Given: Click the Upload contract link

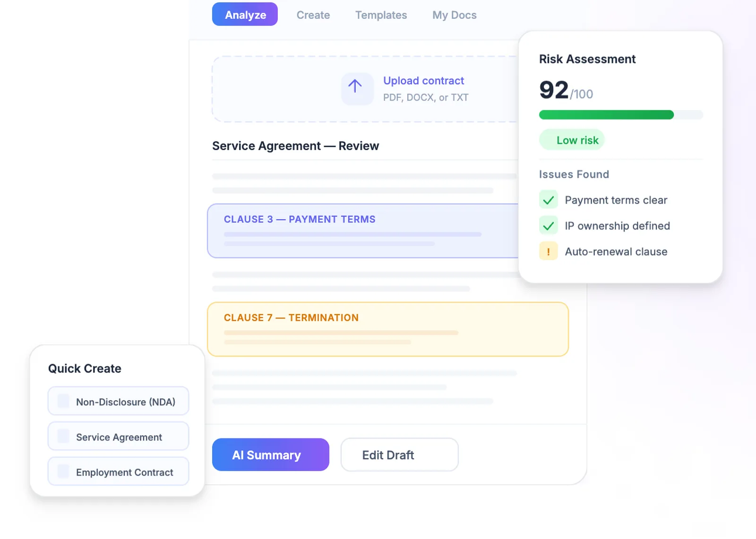Looking at the screenshot, I should (423, 81).
